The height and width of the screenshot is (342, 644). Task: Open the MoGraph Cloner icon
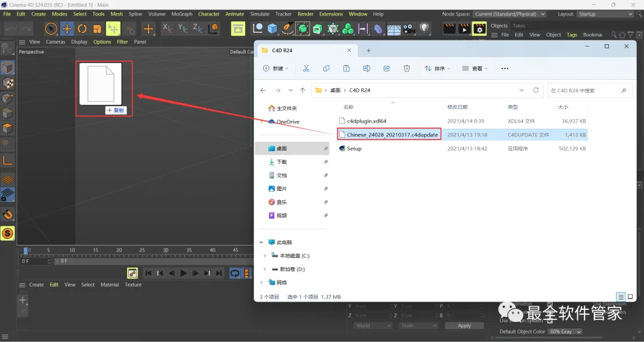(348, 29)
